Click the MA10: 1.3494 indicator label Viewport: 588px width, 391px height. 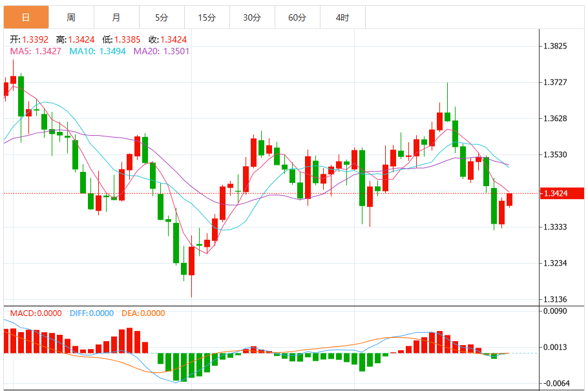pyautogui.click(x=98, y=52)
